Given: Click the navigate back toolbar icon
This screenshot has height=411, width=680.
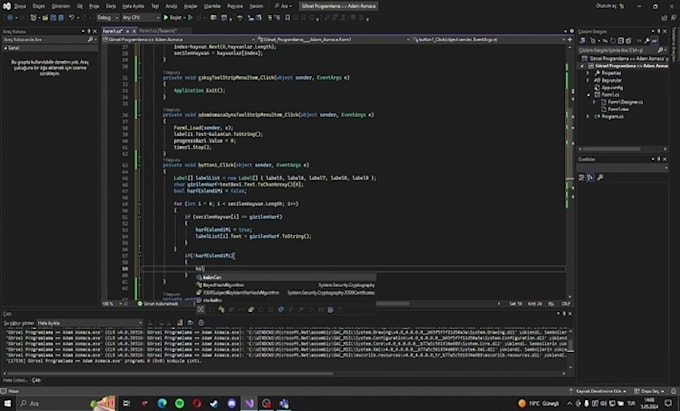Looking at the screenshot, I should [x=10, y=17].
